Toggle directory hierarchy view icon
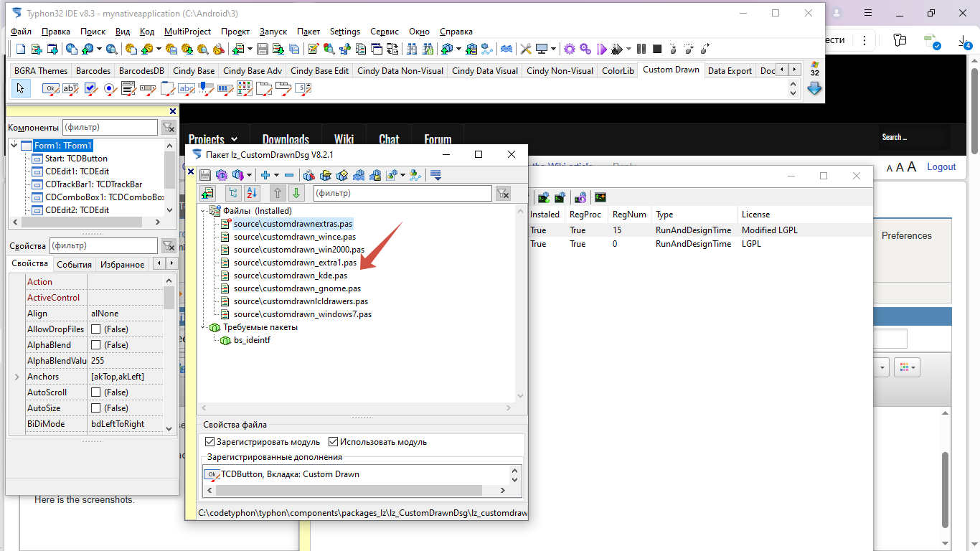Screen dimensions: 980x551 click(x=232, y=193)
